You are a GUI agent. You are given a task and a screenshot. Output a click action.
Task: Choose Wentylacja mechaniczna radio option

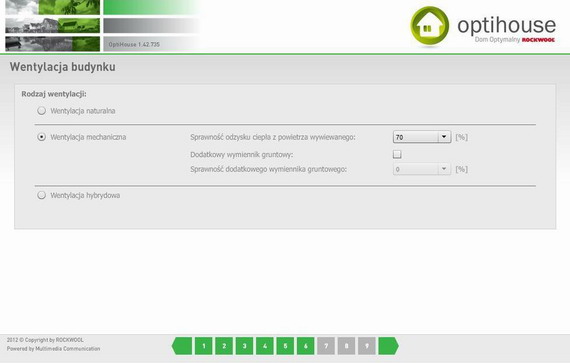tap(41, 137)
